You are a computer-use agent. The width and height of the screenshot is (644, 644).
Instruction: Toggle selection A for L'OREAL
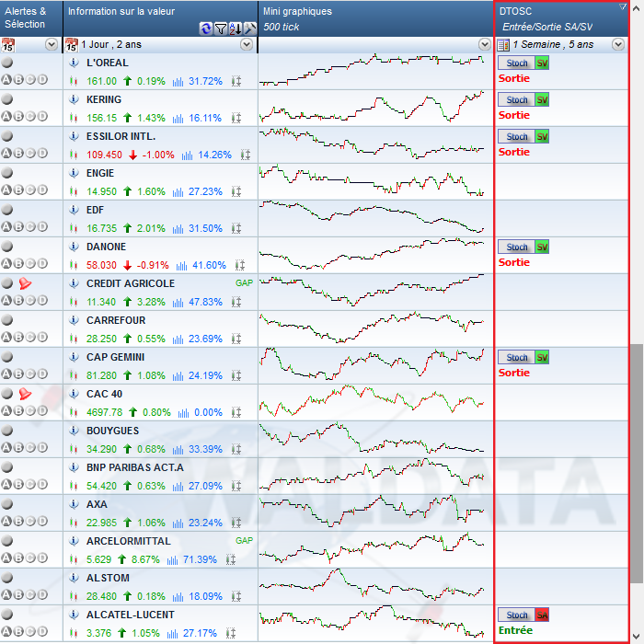click(6, 80)
